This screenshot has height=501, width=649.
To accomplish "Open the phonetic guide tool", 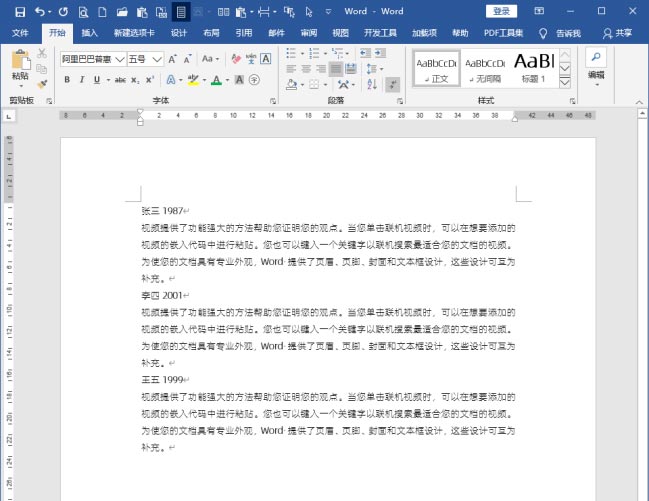I will tap(251, 59).
